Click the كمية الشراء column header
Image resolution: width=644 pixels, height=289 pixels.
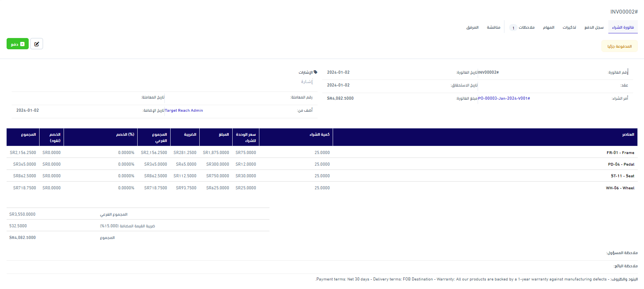(319, 135)
